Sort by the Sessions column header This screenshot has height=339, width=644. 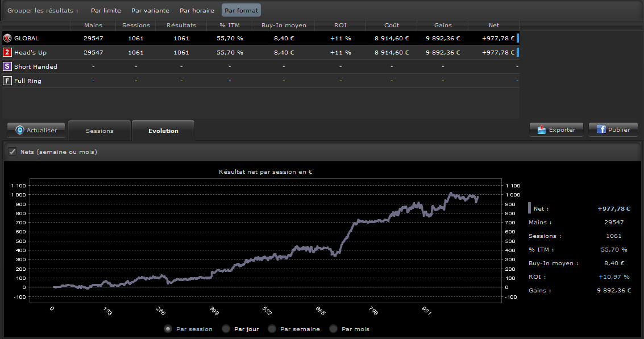136,25
